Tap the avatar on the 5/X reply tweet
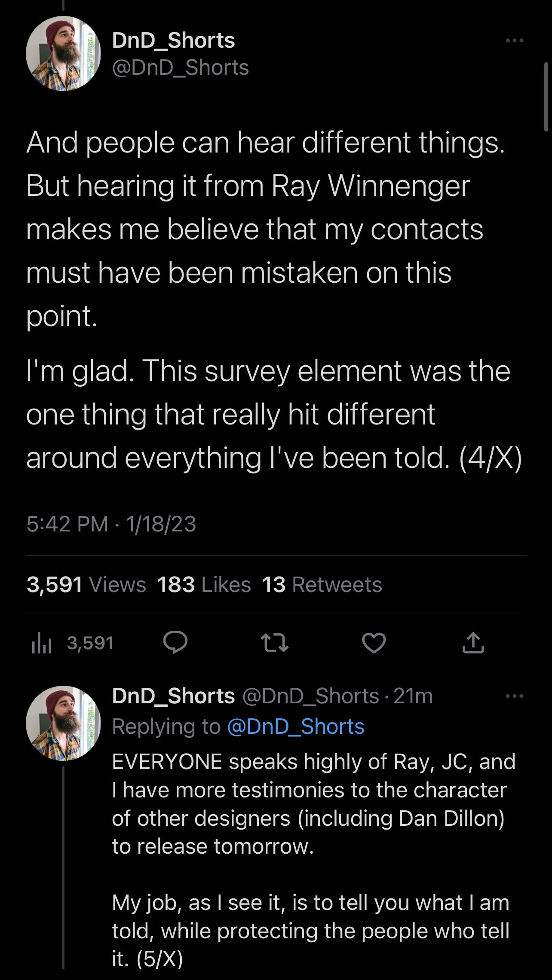Image resolution: width=552 pixels, height=980 pixels. pyautogui.click(x=63, y=723)
